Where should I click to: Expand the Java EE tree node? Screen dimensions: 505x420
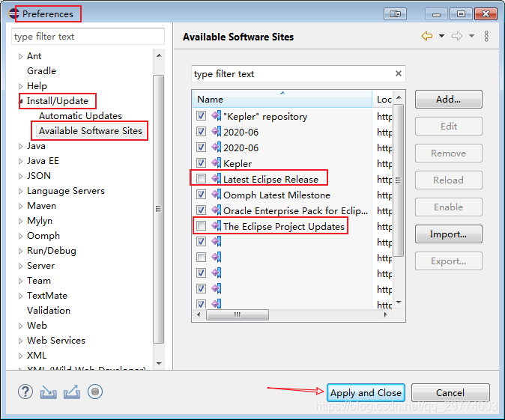tap(20, 161)
